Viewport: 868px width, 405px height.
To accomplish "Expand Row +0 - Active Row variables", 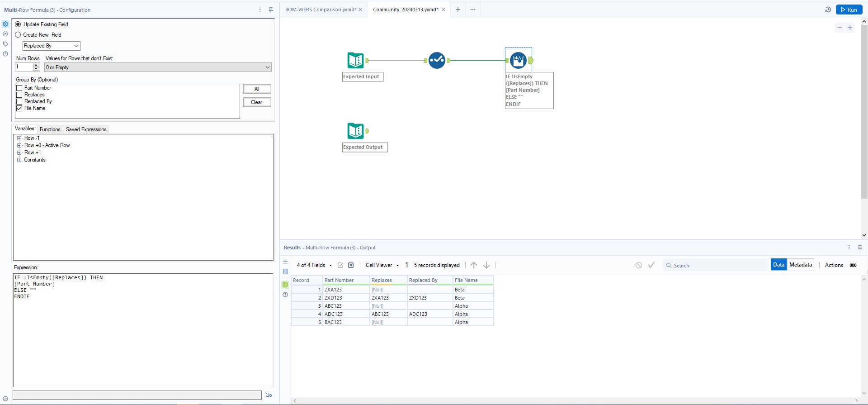I will tap(19, 145).
